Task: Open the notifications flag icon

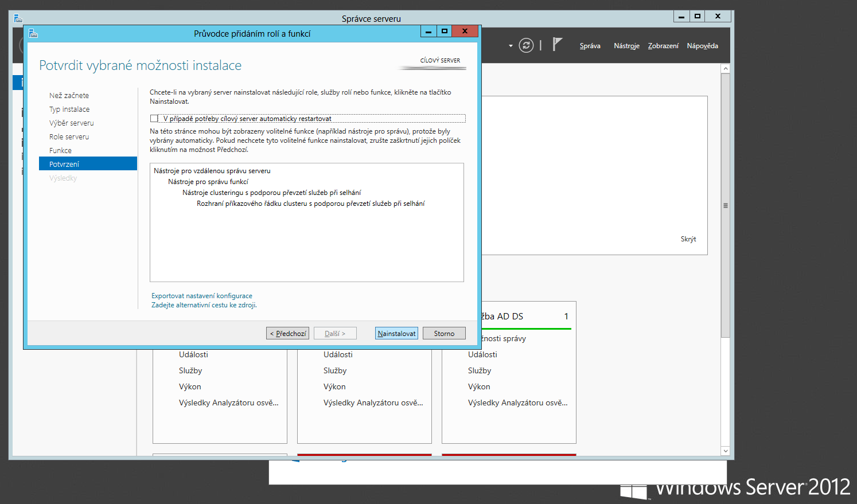Action: tap(556, 44)
